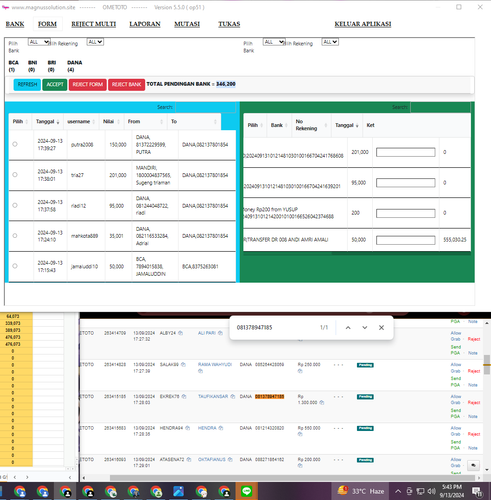491x500 pixels.
Task: Go to next find result in browser
Action: coord(365,328)
